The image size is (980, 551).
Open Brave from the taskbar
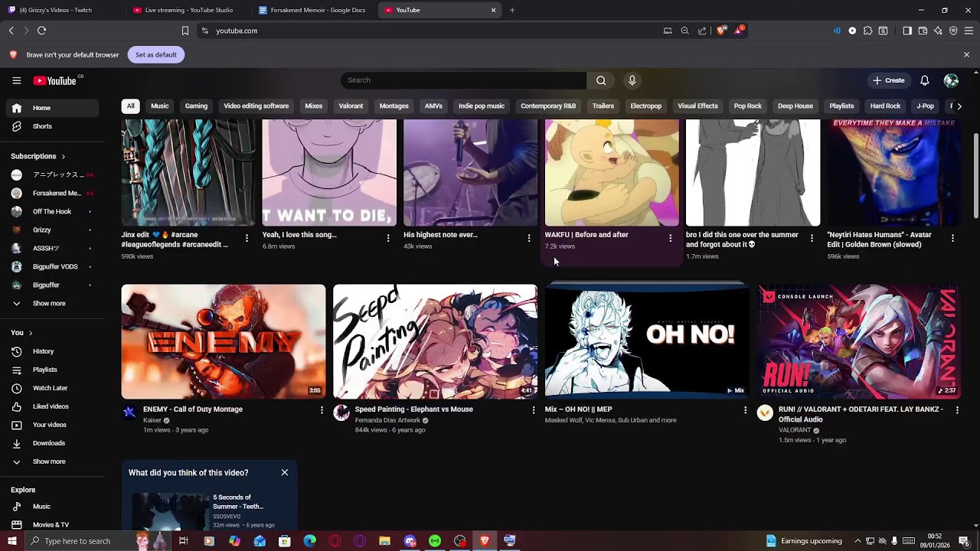click(x=485, y=541)
